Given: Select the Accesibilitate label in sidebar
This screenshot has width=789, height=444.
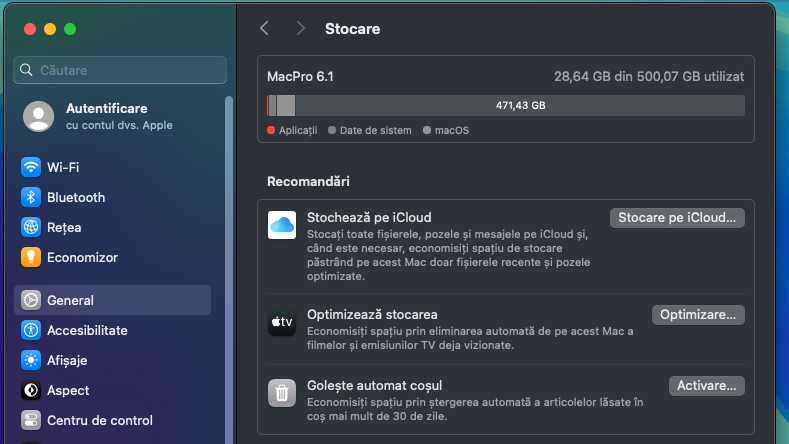Looking at the screenshot, I should (x=87, y=330).
